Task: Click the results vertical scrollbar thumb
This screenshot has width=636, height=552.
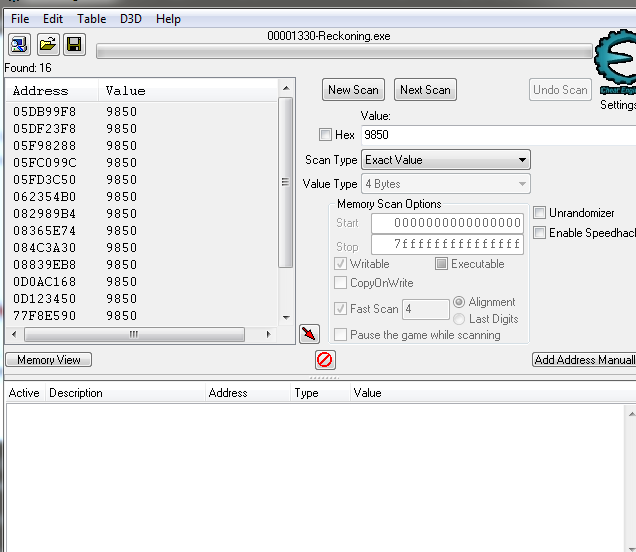Action: pyautogui.click(x=286, y=183)
